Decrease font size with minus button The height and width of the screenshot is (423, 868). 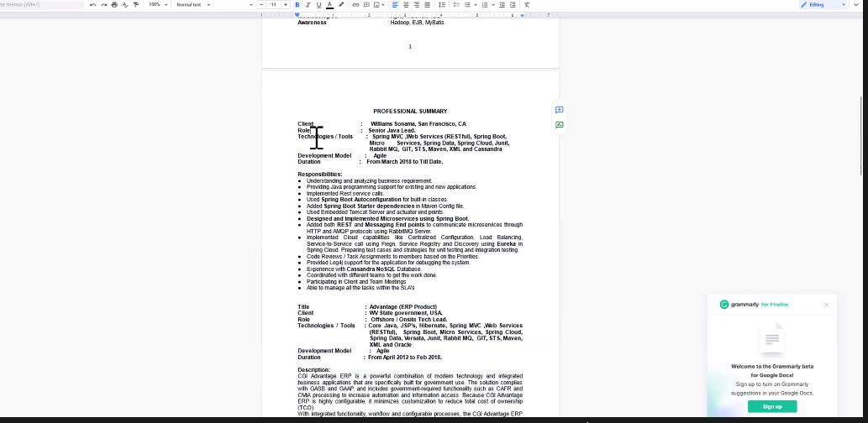pos(261,4)
